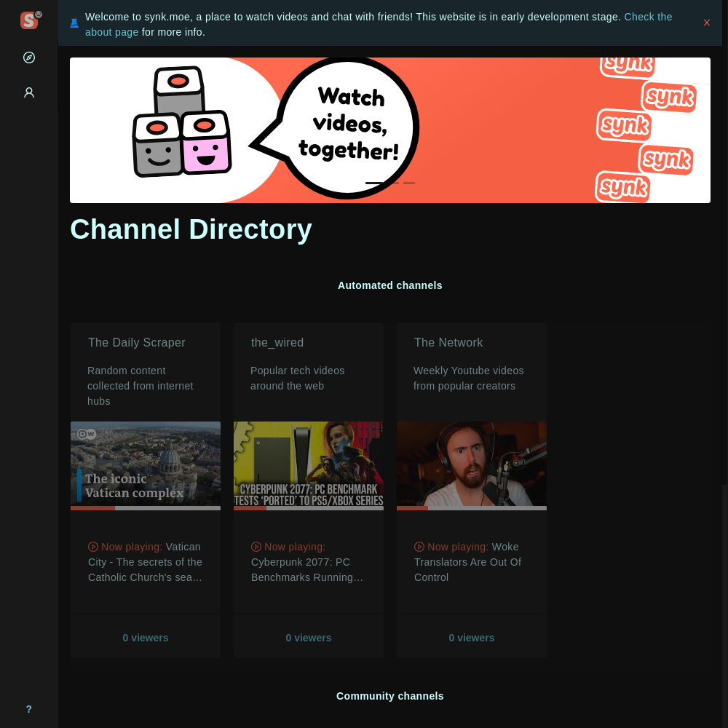Viewport: 728px width, 728px height.
Task: Click the Vatican complex video thumbnail
Action: 146,464
